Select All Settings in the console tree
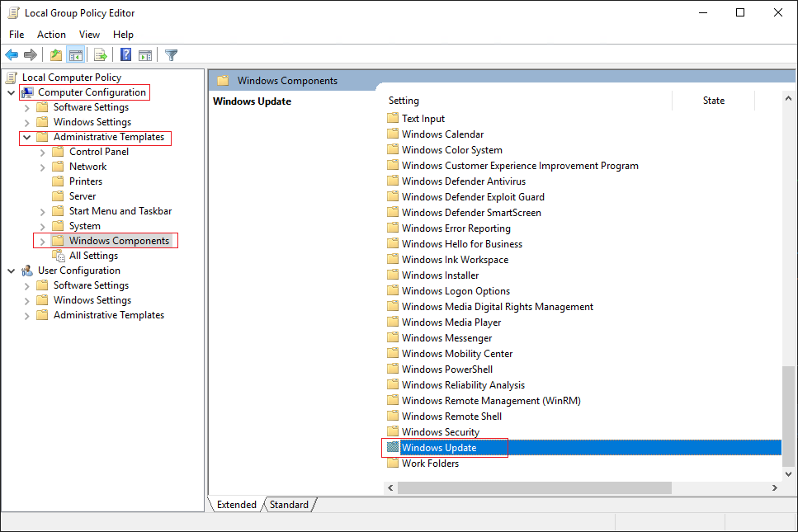Image resolution: width=798 pixels, height=532 pixels. point(93,256)
